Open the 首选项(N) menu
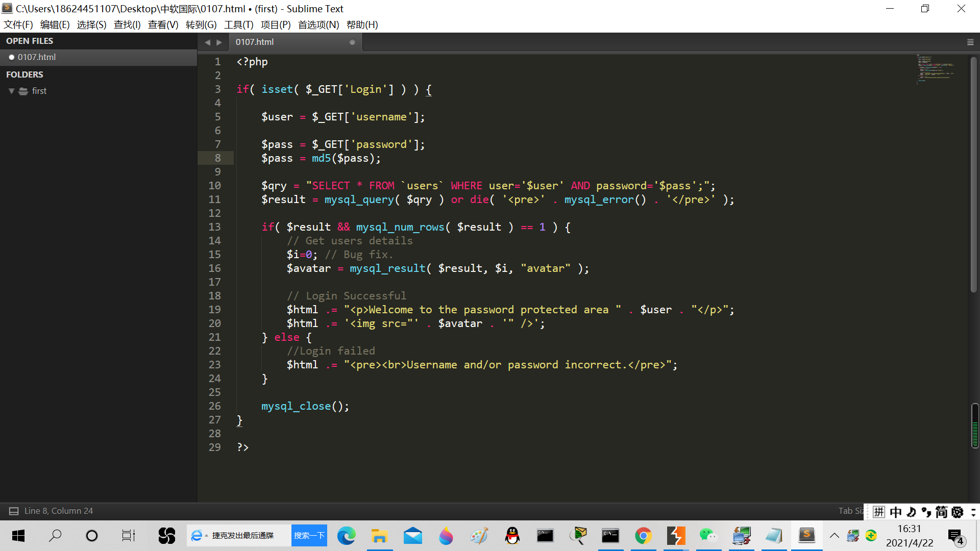This screenshot has width=980, height=551. point(318,24)
